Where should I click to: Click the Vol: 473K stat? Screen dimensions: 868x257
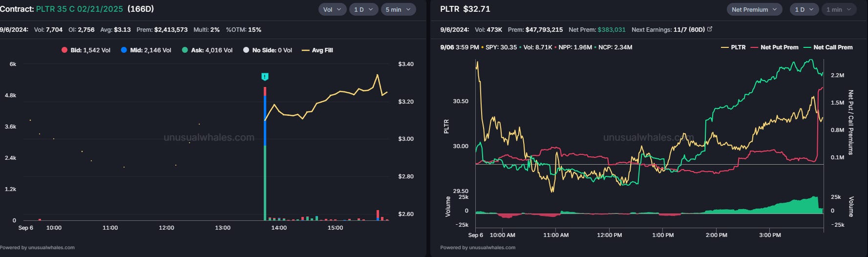(488, 30)
